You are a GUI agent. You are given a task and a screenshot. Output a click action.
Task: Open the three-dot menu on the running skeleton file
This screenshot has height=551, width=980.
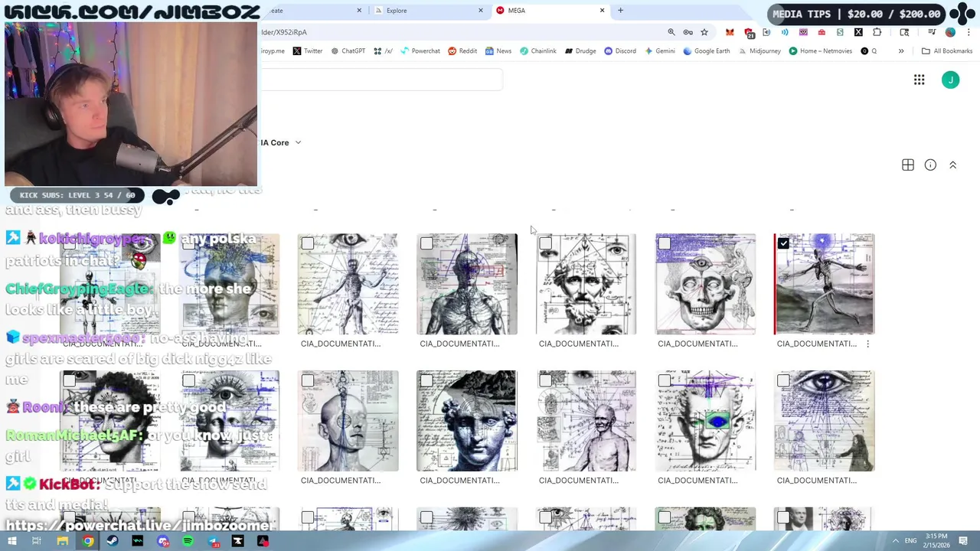point(867,344)
